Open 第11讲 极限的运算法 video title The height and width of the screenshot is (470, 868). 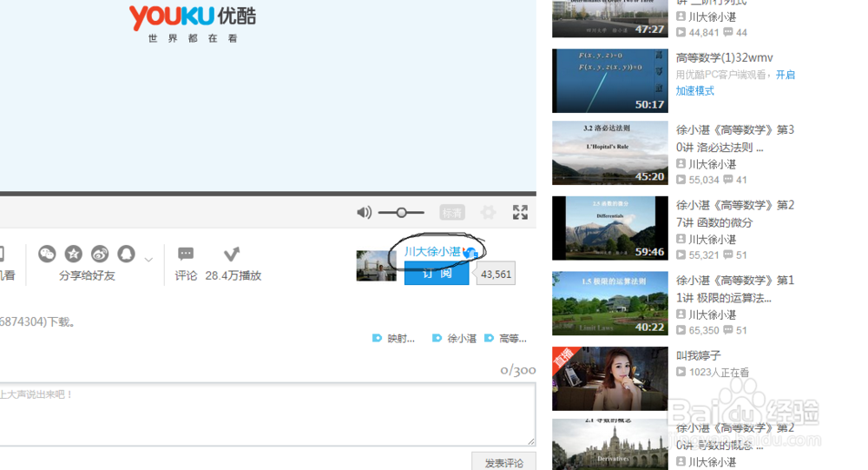[x=735, y=288]
